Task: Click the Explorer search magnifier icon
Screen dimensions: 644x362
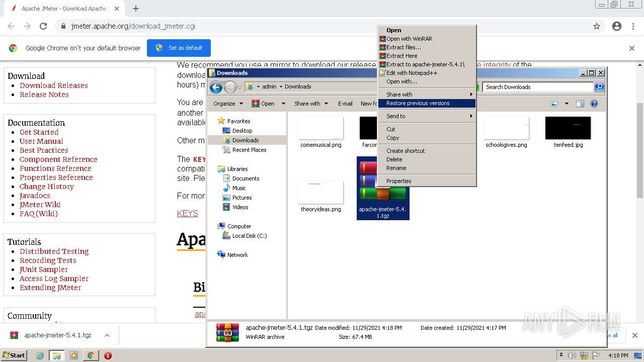Action: coord(599,87)
